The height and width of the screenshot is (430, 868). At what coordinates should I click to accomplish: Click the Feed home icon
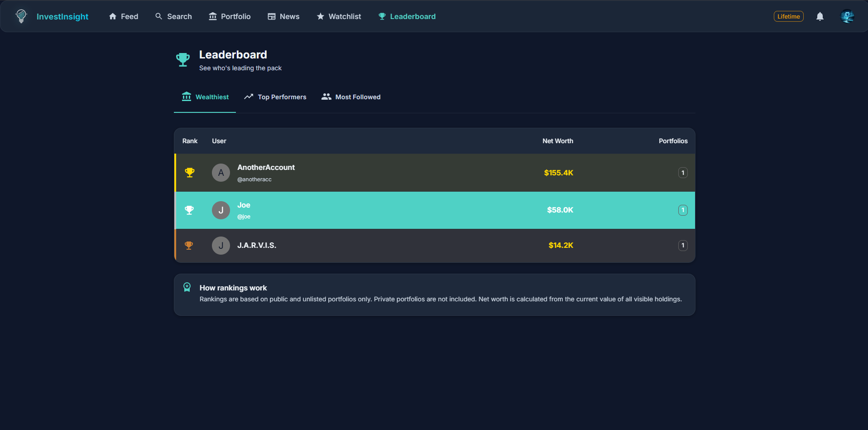click(x=112, y=16)
